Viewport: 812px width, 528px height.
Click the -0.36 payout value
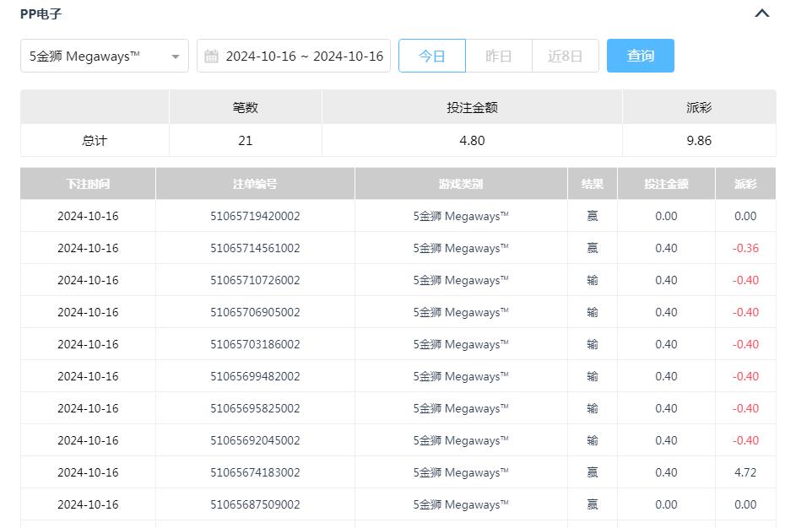[x=744, y=248]
